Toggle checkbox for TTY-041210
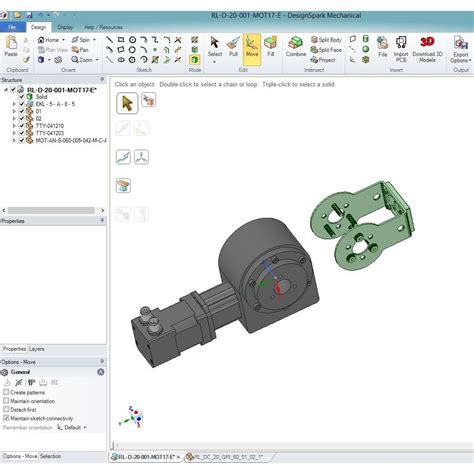Viewport: 474px width, 474px height. click(22, 126)
